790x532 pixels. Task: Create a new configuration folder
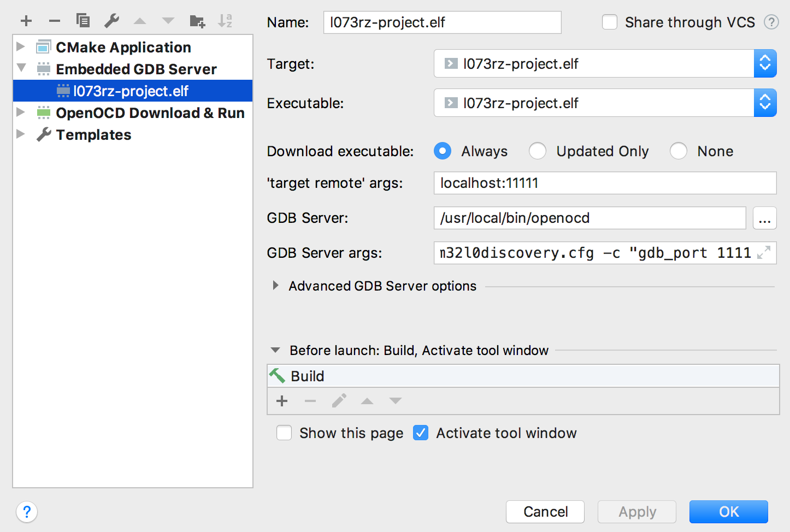197,21
